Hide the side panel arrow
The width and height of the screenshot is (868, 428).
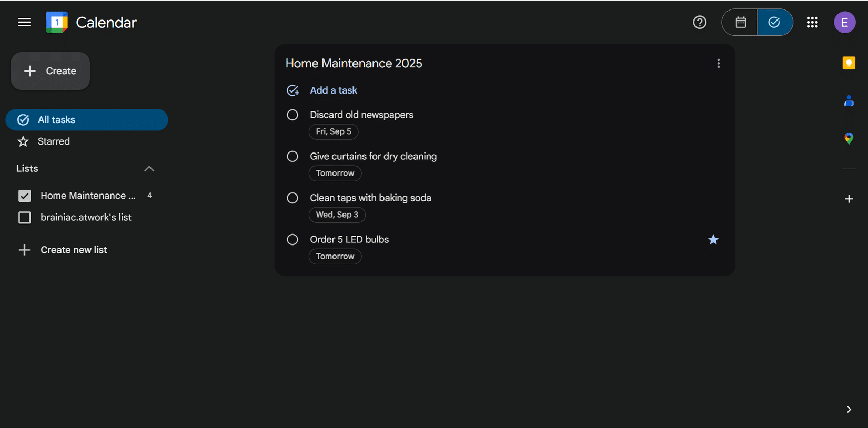(849, 410)
